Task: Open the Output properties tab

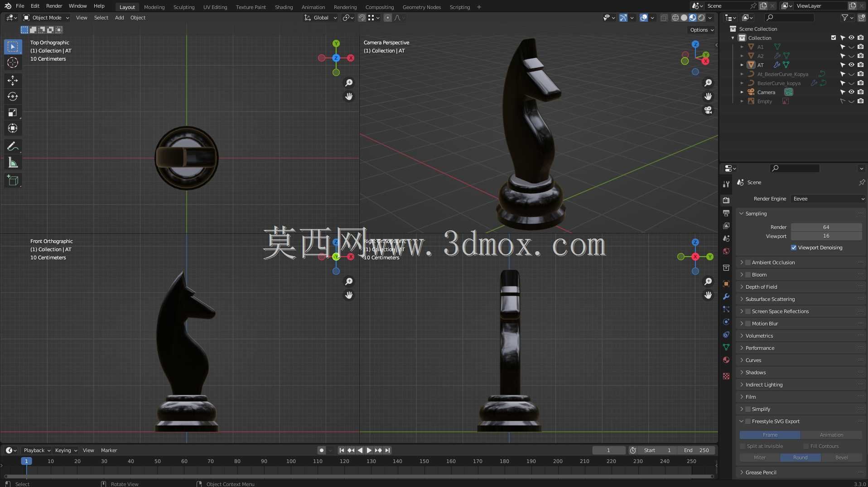Action: point(726,213)
